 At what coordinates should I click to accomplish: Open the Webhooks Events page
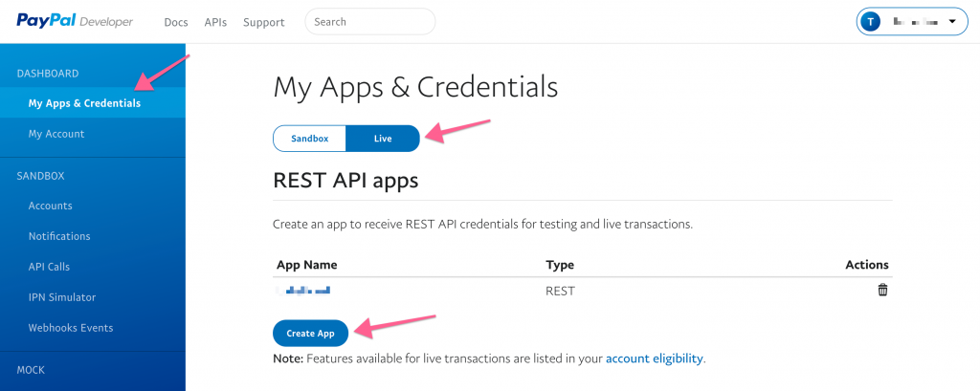tap(71, 328)
